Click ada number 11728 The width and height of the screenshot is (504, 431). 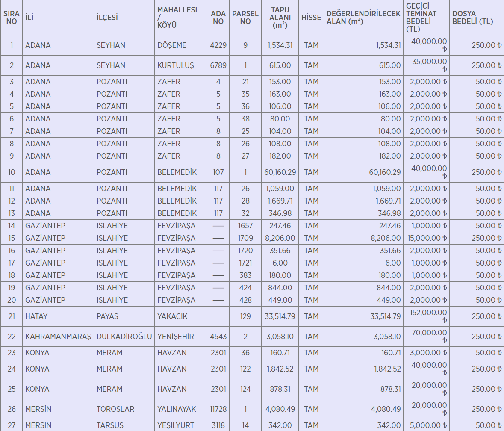218,409
